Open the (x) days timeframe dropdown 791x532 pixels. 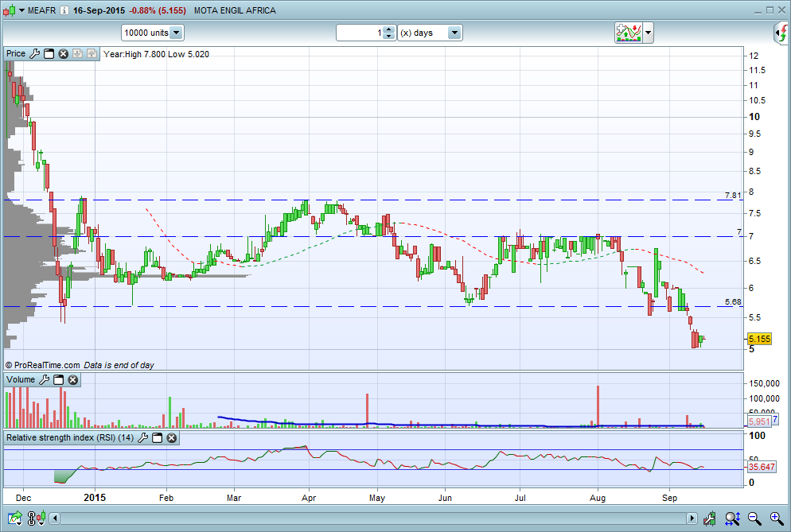(x=454, y=33)
